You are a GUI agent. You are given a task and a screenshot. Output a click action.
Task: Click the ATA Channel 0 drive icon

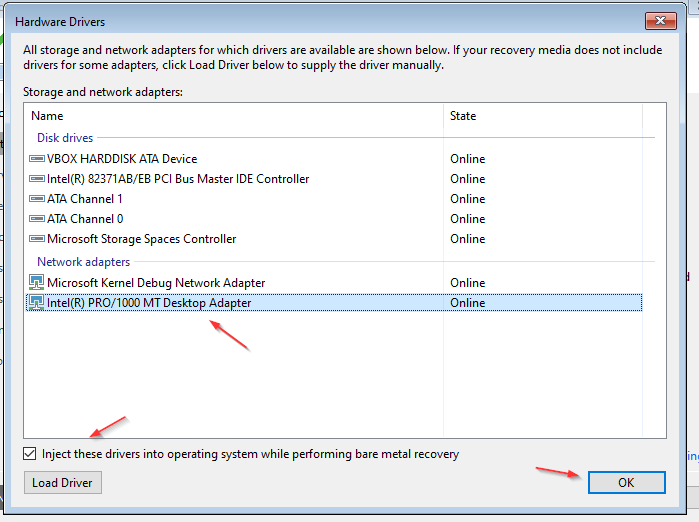click(37, 219)
